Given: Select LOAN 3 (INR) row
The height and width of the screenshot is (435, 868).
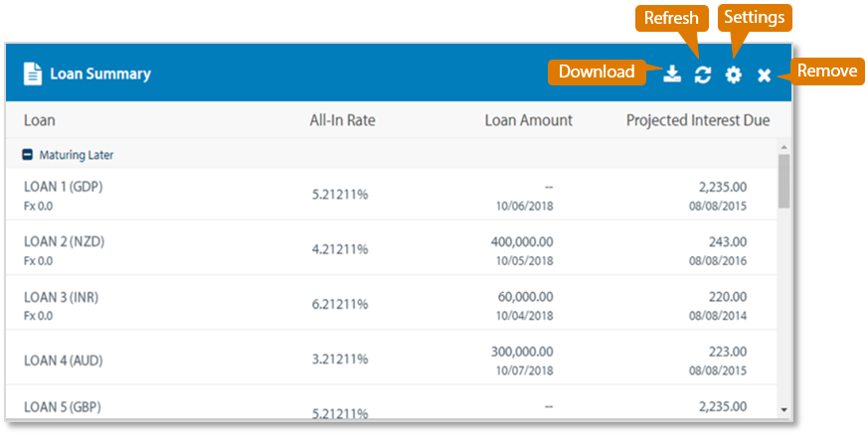Looking at the screenshot, I should (x=62, y=297).
